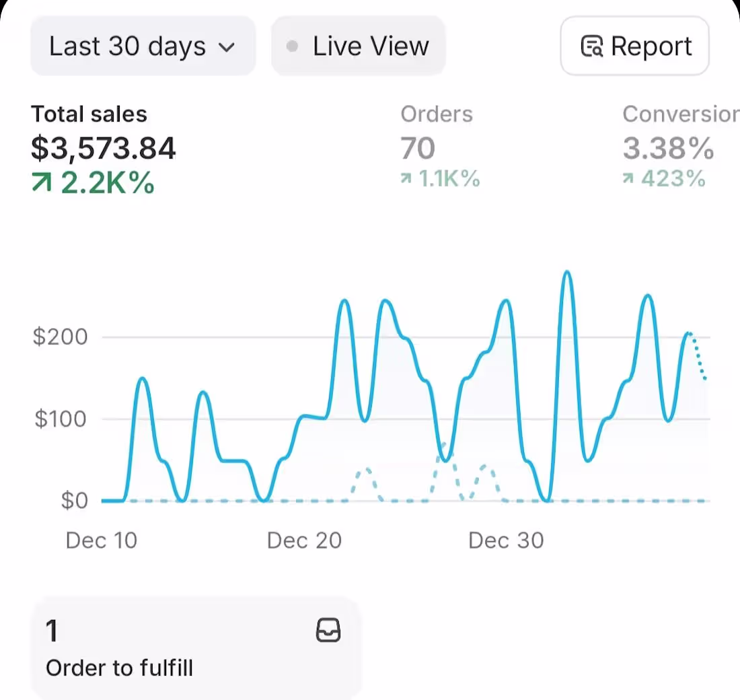Tap the inbox icon on the fulfillment card

click(328, 631)
